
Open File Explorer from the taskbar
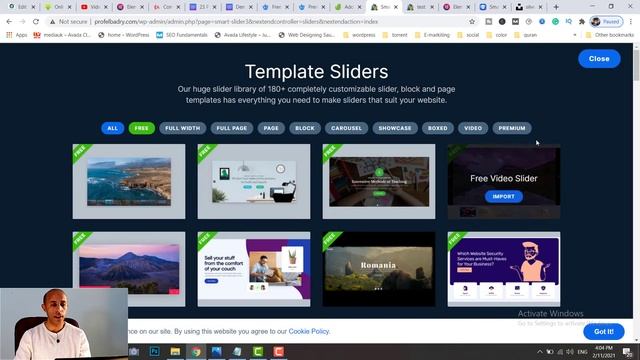coord(175,351)
